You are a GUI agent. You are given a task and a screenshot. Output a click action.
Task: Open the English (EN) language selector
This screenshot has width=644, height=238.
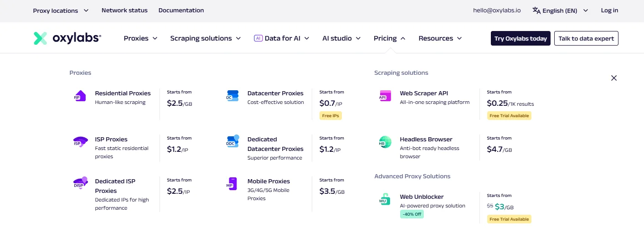pyautogui.click(x=560, y=10)
